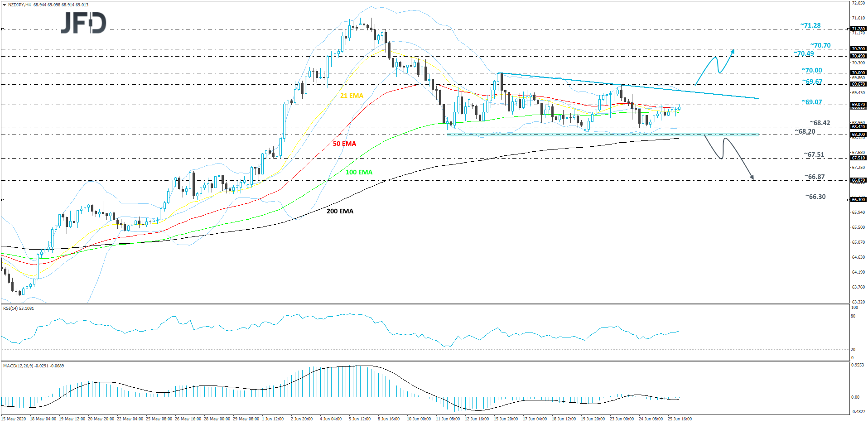Select the ~67.51 level annotation

[814, 154]
